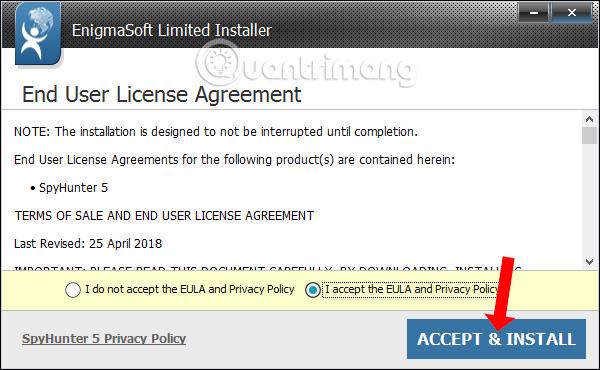Select the 'I accept the EULA' radio button
The height and width of the screenshot is (370, 600).
(x=313, y=290)
